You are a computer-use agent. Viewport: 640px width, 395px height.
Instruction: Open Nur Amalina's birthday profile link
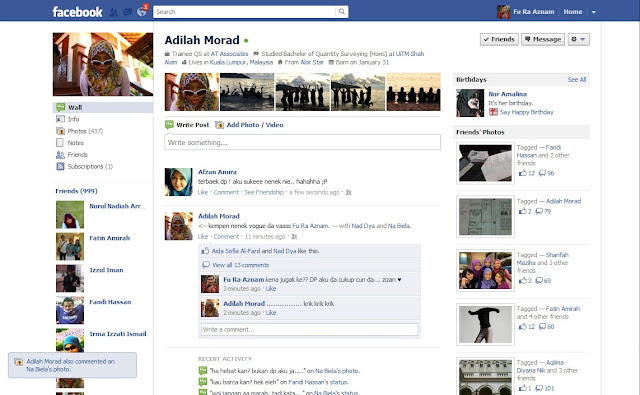[507, 94]
